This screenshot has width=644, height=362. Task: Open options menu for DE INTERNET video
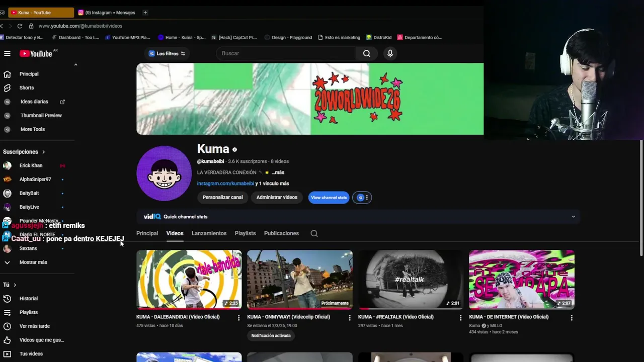click(572, 318)
